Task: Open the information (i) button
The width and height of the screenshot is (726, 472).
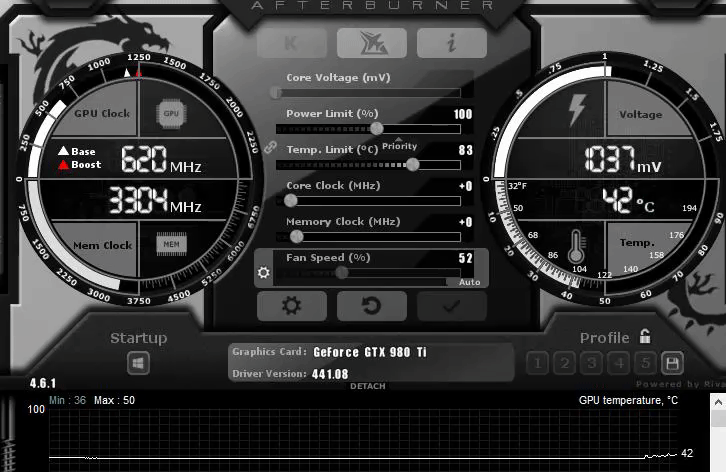Action: tap(451, 43)
